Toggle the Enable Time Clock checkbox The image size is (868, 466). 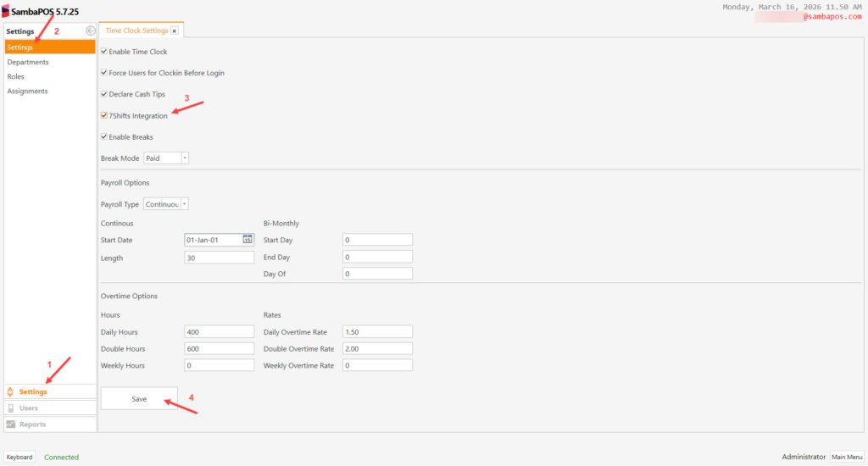[104, 52]
